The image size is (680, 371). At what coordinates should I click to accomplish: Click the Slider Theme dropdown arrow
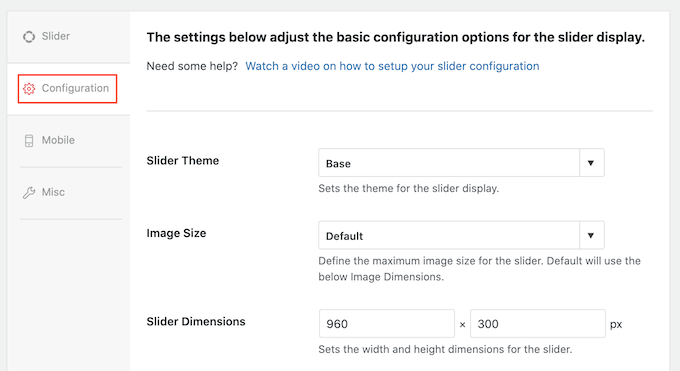click(591, 163)
